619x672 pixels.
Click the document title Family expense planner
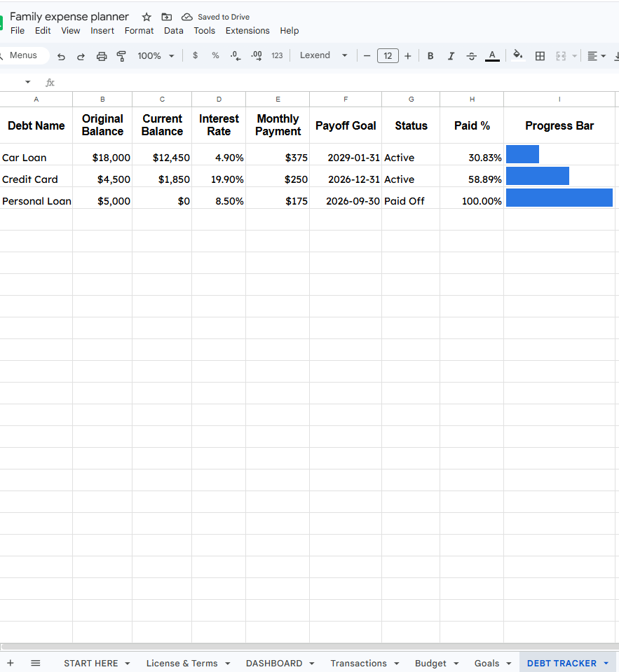click(x=69, y=17)
